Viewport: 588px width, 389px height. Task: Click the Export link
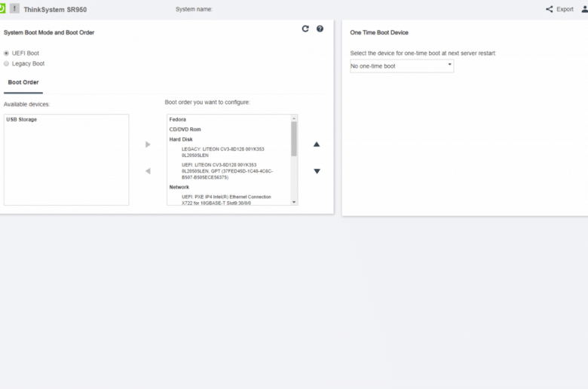point(565,9)
